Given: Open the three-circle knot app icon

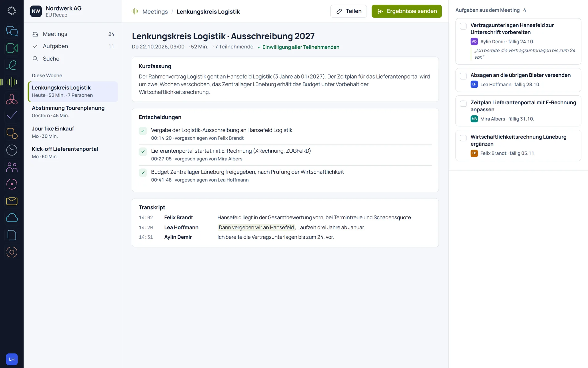Looking at the screenshot, I should (12, 99).
